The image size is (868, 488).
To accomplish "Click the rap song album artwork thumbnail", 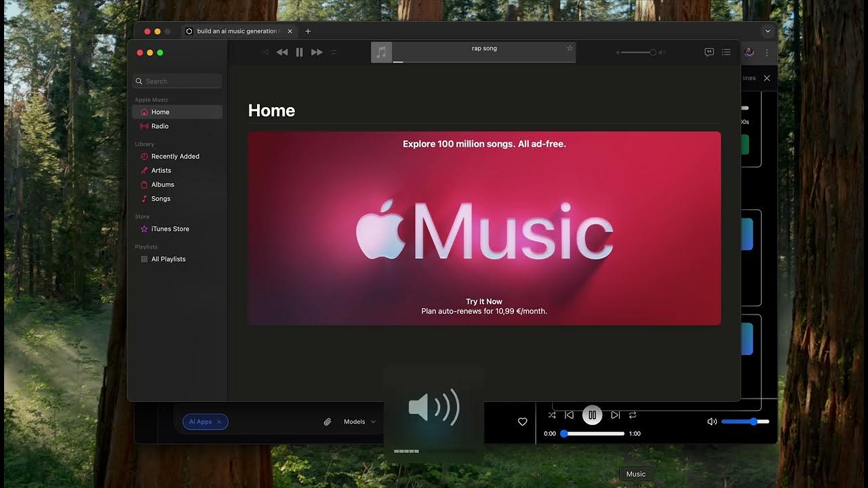I will [382, 52].
